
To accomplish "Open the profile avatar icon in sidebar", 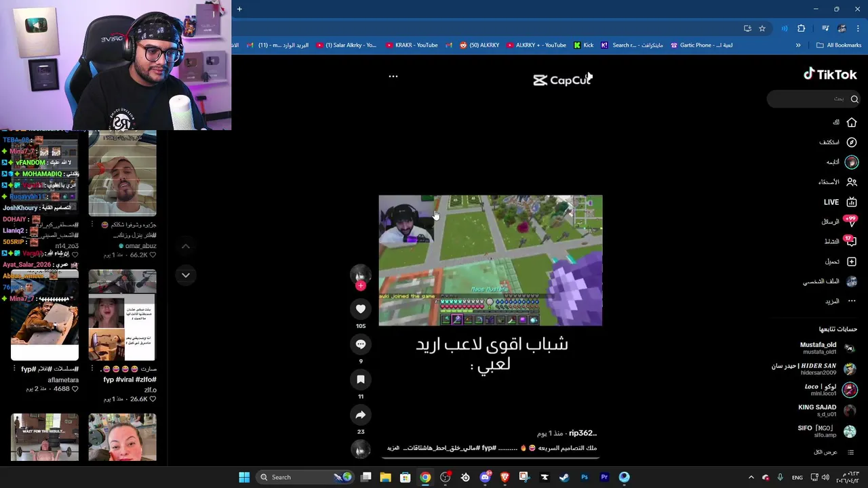I will [852, 281].
